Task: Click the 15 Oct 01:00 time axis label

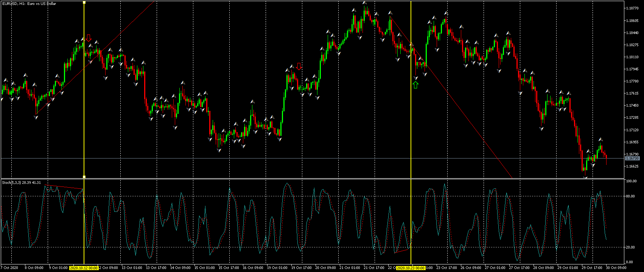Action: (204, 268)
